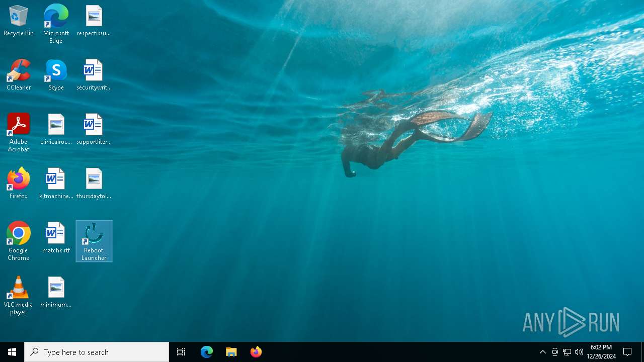Select the Recycle Bin desktop icon

19,21
